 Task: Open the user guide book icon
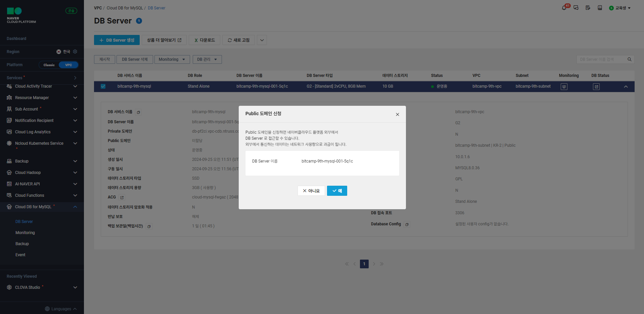(600, 8)
